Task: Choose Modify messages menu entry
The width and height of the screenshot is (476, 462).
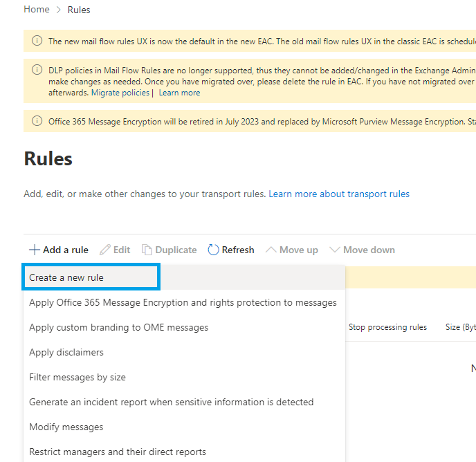Action: 66,427
